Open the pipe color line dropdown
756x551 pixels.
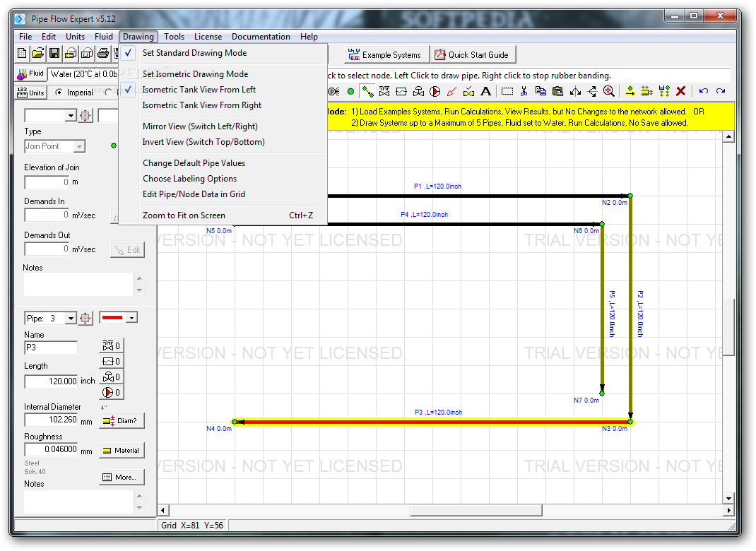pyautogui.click(x=131, y=318)
